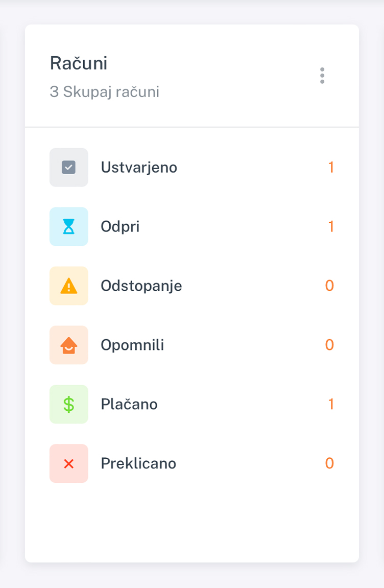Click the Računi card title
The height and width of the screenshot is (588, 384).
[79, 63]
